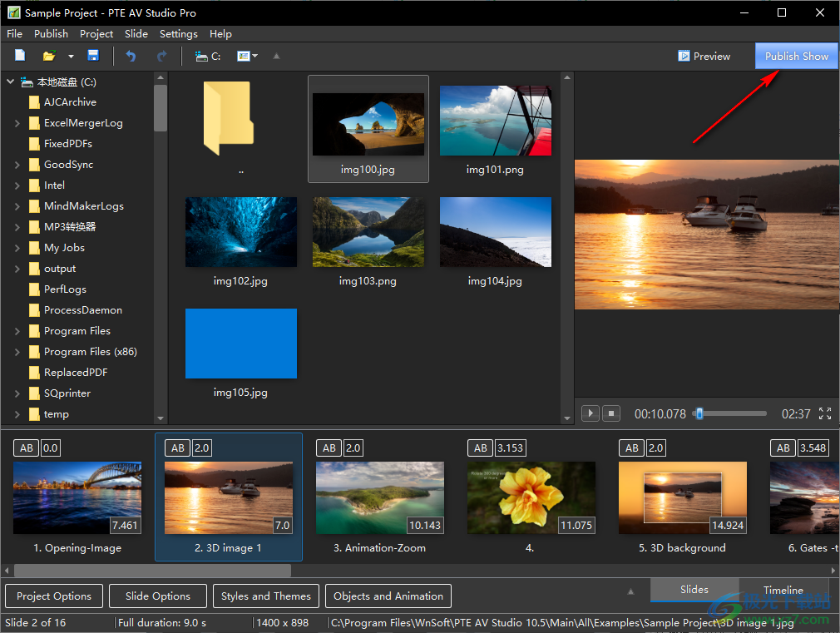Open Project Options

[x=54, y=596]
